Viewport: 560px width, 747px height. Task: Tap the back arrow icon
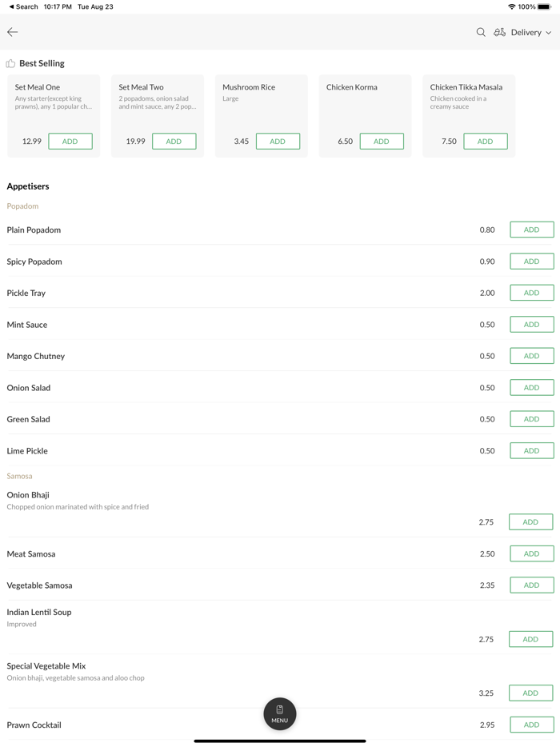click(x=13, y=32)
